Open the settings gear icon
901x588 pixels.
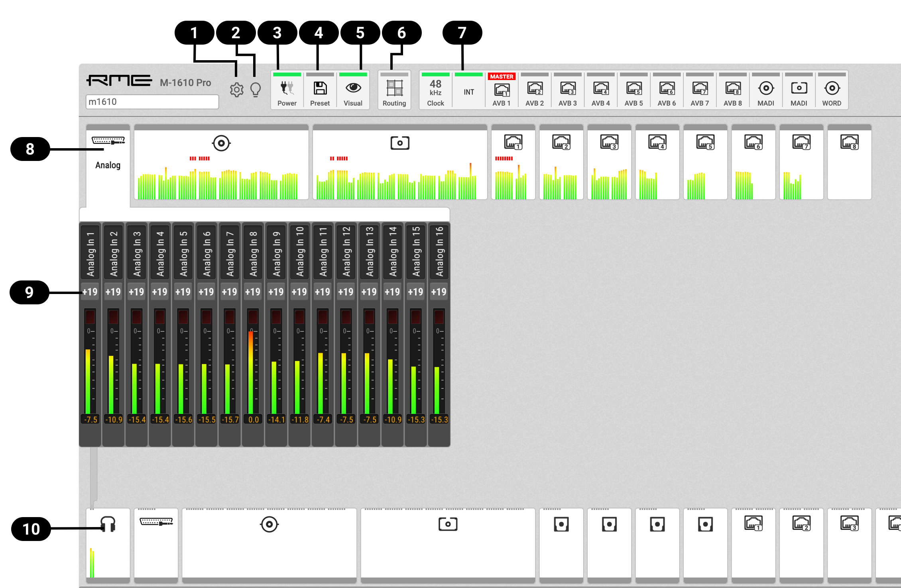(236, 90)
